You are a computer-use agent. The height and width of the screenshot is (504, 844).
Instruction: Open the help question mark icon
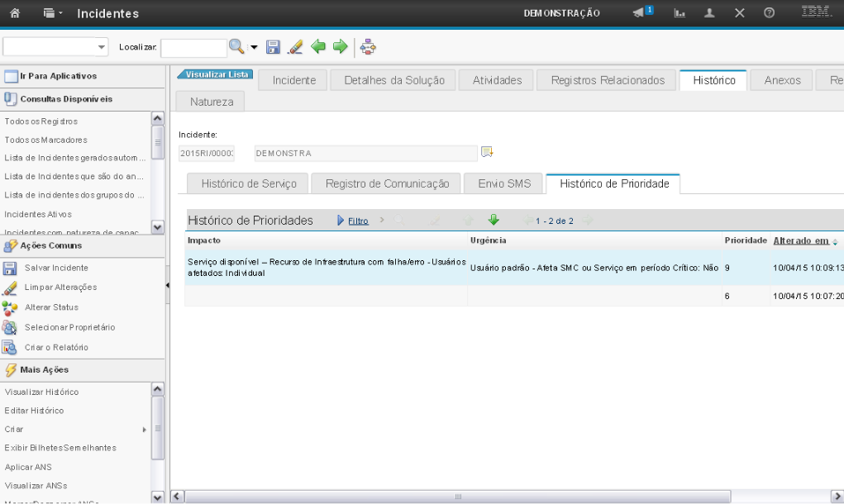769,13
